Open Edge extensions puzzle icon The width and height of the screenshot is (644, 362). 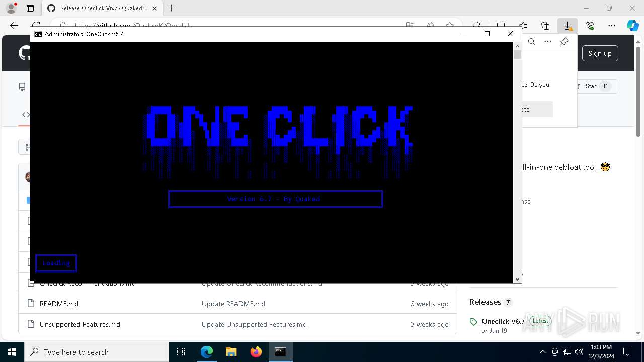476,25
